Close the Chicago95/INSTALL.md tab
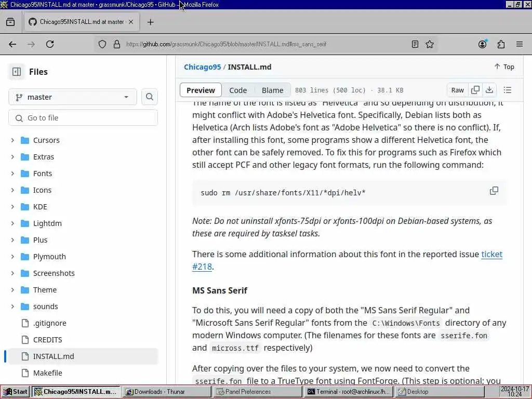This screenshot has width=532, height=399. pyautogui.click(x=131, y=22)
